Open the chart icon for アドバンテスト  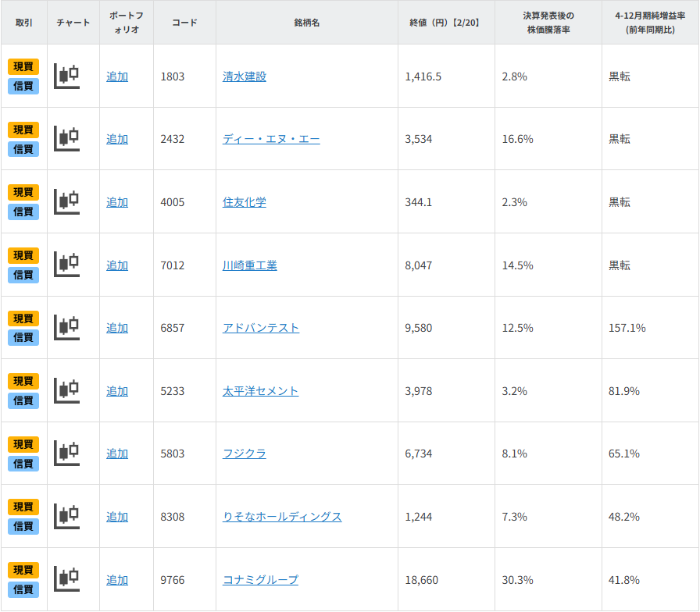coord(67,327)
